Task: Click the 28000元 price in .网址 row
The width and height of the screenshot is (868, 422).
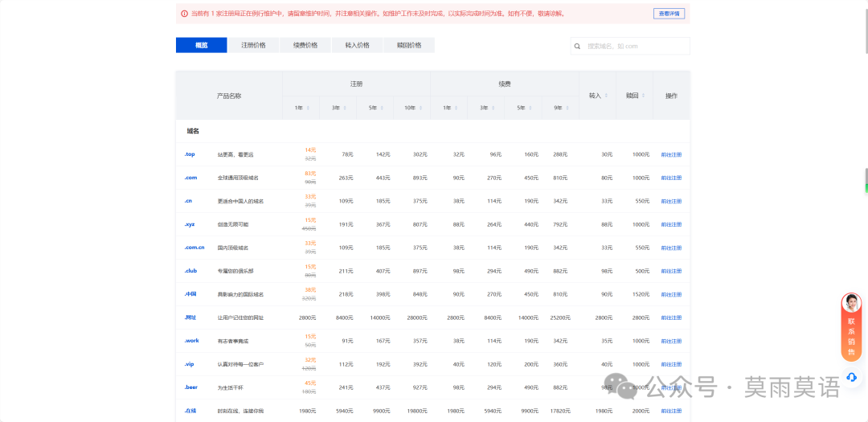Action: pos(417,318)
